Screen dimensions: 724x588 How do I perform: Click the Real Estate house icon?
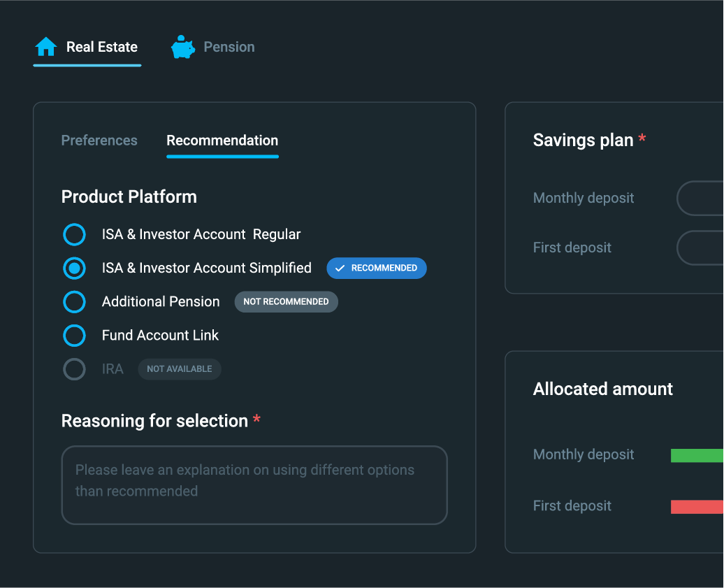46,47
